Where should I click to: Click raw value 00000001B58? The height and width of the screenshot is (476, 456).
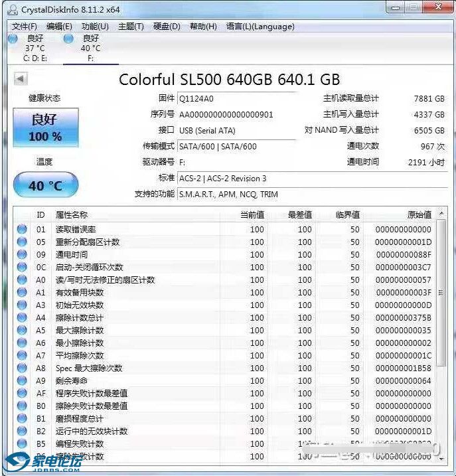[x=403, y=368]
